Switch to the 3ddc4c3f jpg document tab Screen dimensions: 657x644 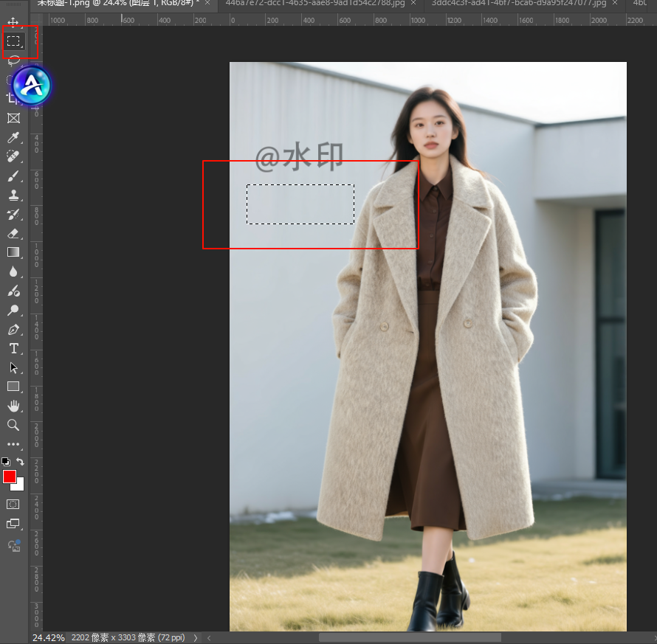tap(518, 4)
